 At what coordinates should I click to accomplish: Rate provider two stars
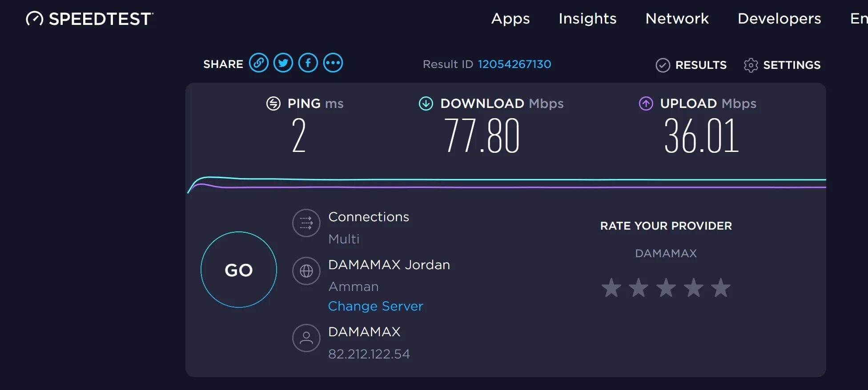click(639, 288)
